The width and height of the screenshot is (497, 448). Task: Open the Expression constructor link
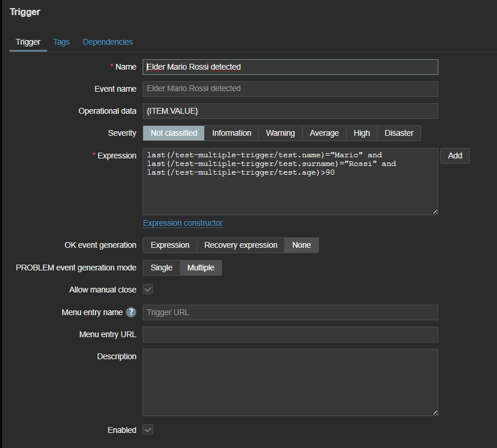tap(183, 223)
